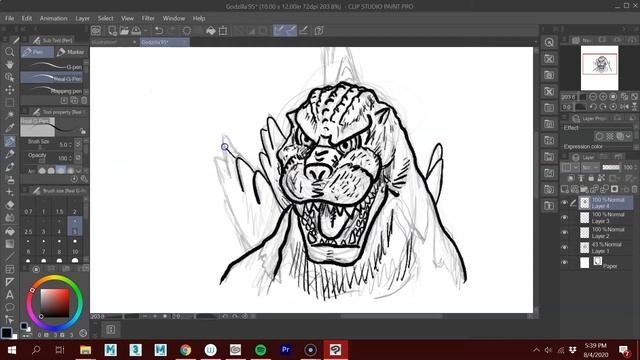Open the Brush Size dynamics button
The image size is (640, 360).
click(x=78, y=144)
